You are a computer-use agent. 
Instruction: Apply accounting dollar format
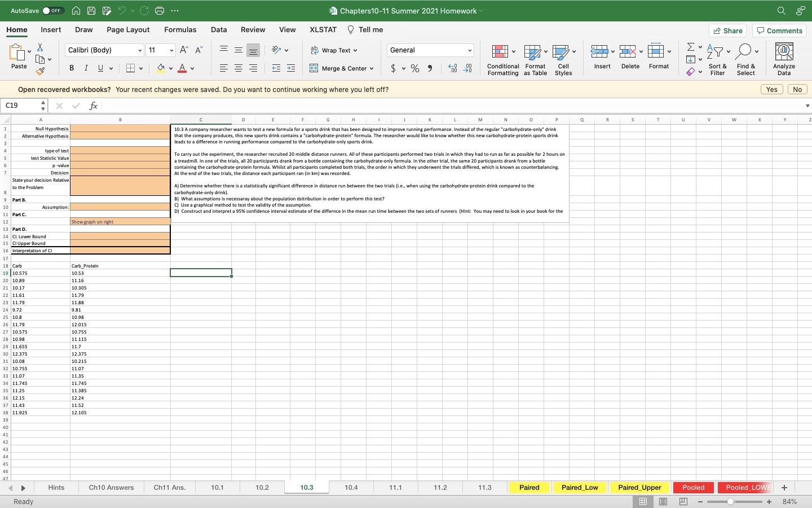[x=393, y=68]
